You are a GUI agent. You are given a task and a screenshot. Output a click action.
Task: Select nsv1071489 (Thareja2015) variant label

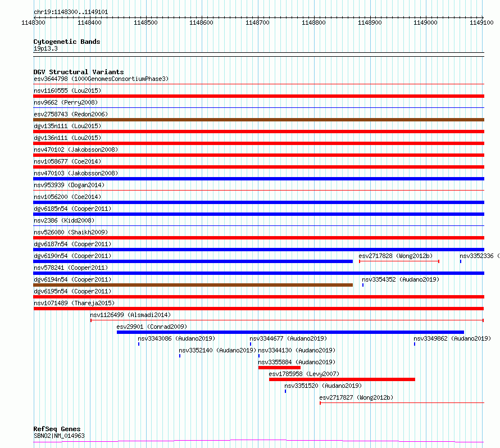pos(74,303)
